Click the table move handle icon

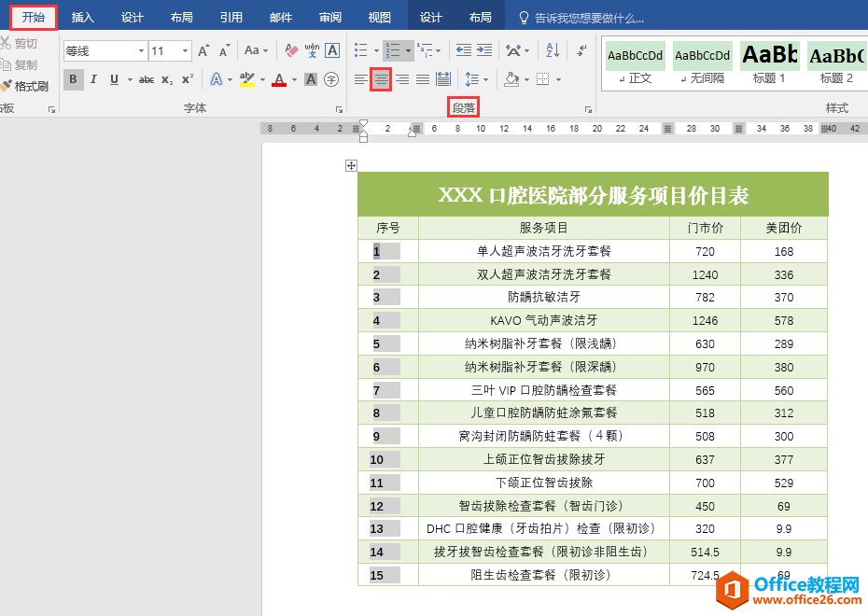(351, 165)
